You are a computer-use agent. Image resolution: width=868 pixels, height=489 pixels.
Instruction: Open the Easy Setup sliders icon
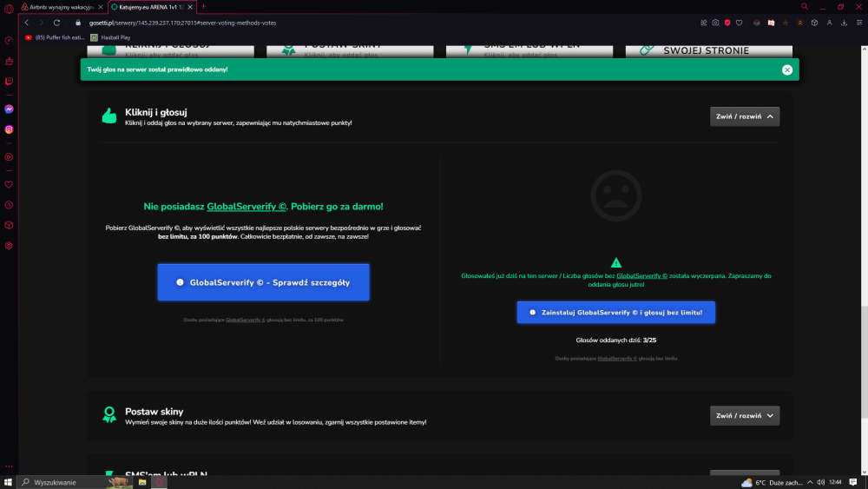pyautogui.click(x=859, y=23)
